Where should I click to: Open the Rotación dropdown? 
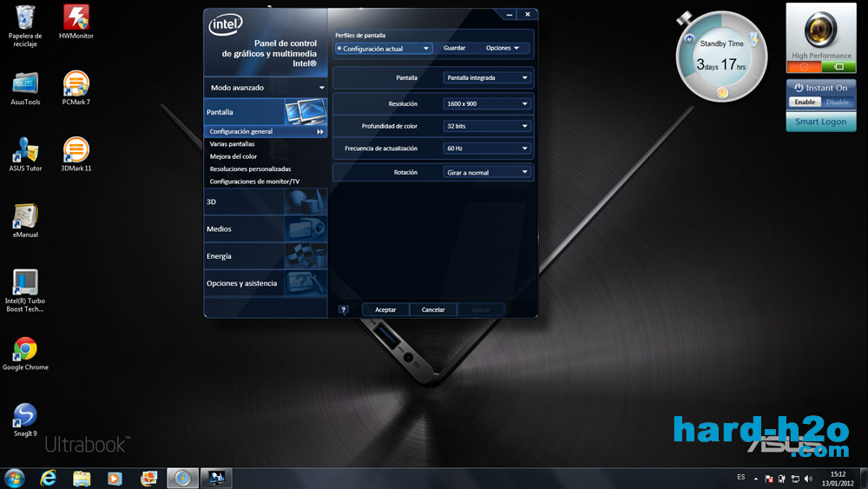[x=485, y=172]
